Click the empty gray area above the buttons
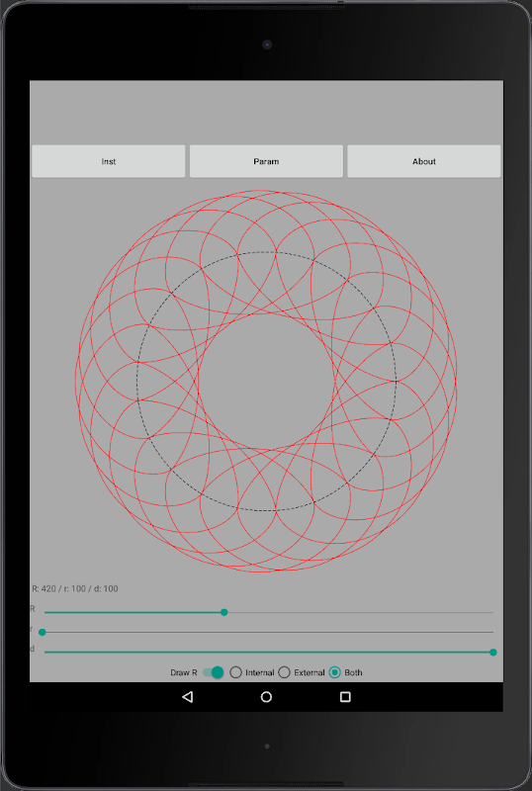 pyautogui.click(x=266, y=112)
